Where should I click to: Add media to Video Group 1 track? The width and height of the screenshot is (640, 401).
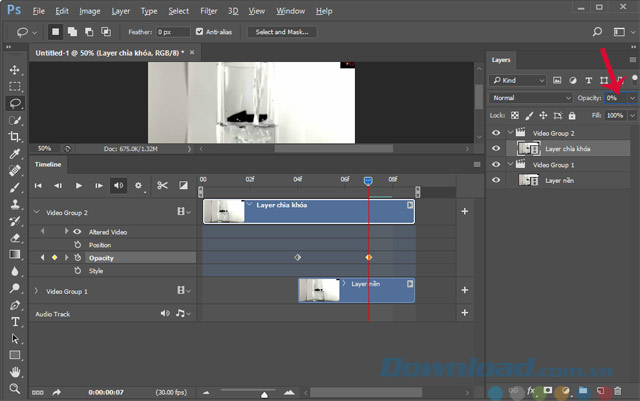point(464,290)
